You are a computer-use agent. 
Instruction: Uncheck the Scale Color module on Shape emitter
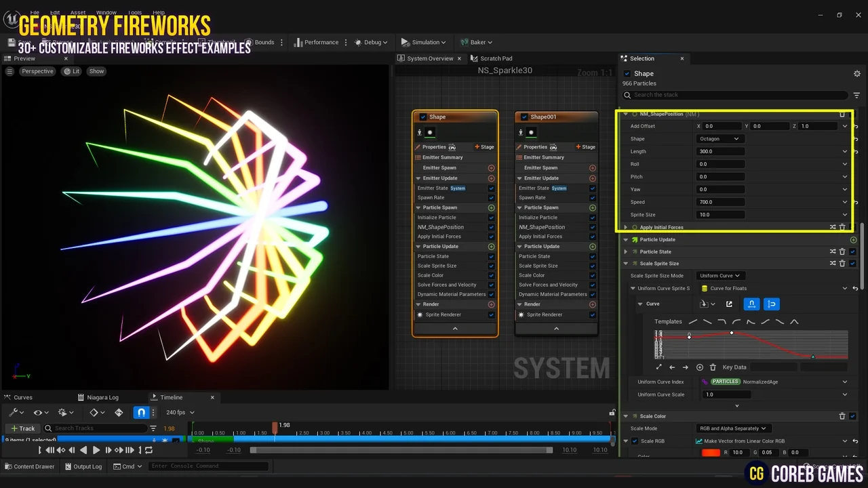(491, 274)
